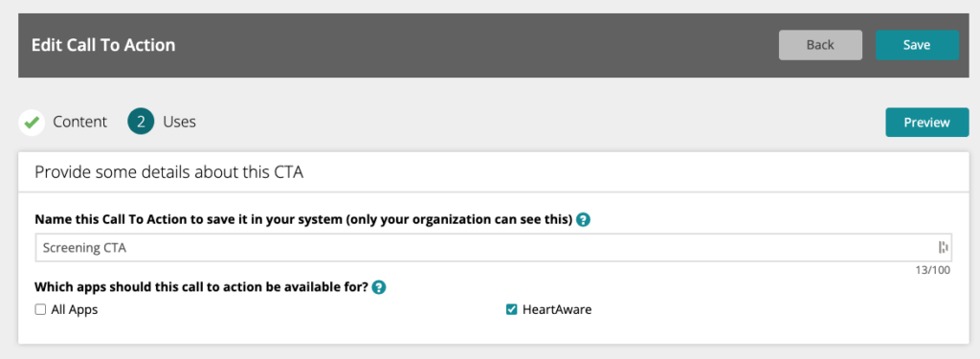
Task: Click the Name this Call To Action label
Action: click(303, 220)
